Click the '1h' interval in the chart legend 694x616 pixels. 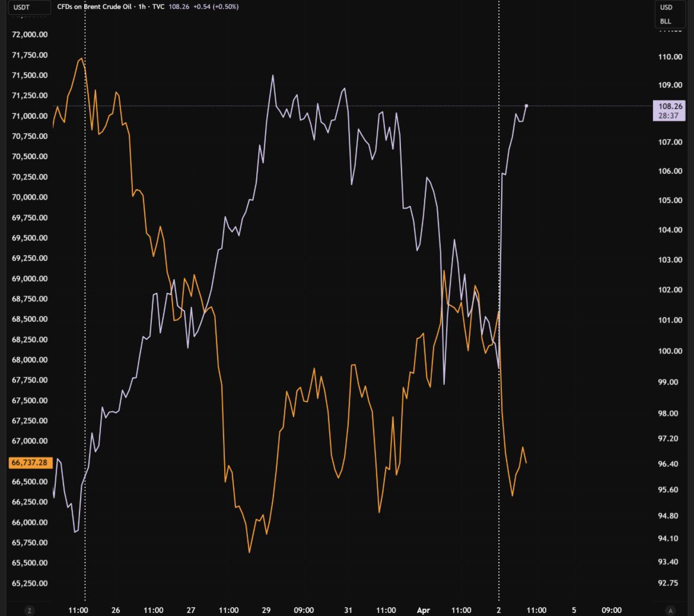tap(142, 7)
